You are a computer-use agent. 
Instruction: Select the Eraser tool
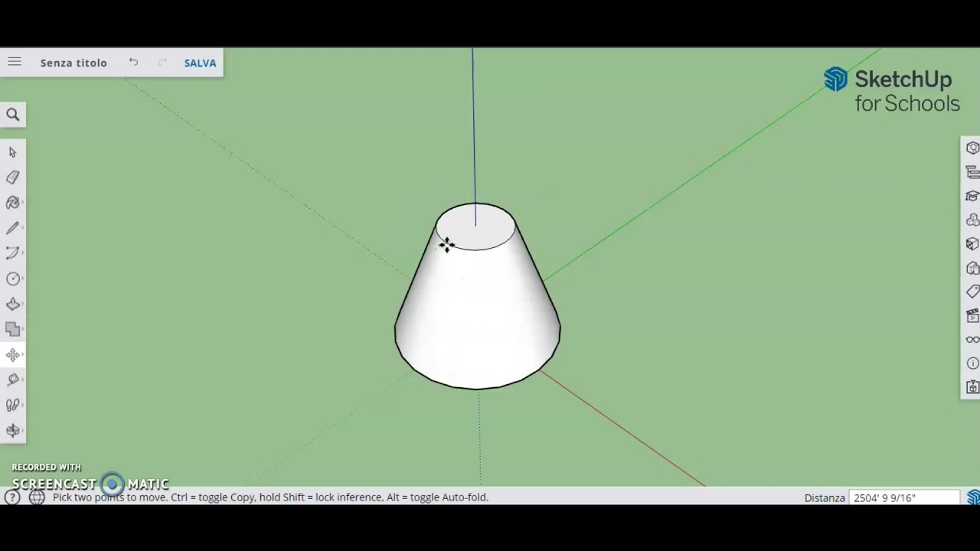click(13, 178)
